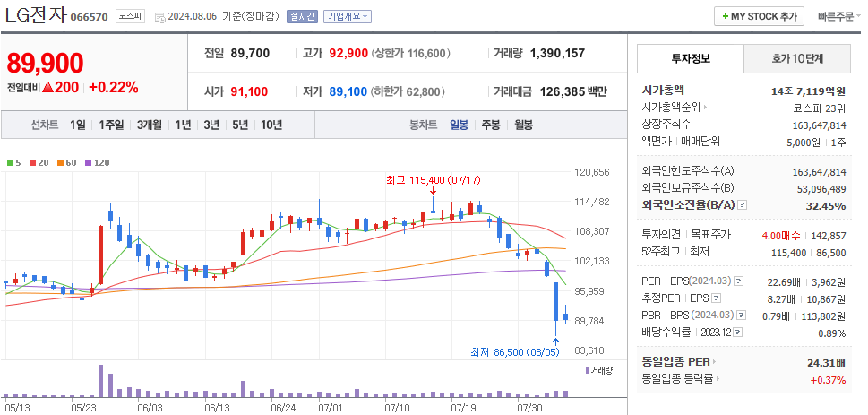Click the target price 142,857
Screen dimensions: 868x415
[x=829, y=236]
